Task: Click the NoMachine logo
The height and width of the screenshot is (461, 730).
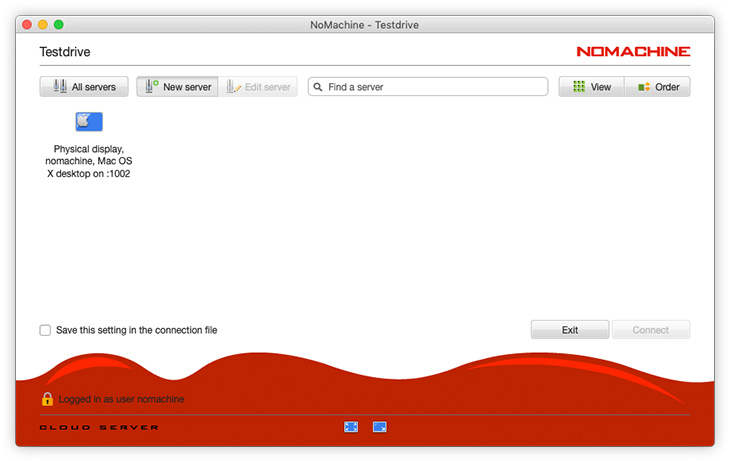Action: coord(633,51)
